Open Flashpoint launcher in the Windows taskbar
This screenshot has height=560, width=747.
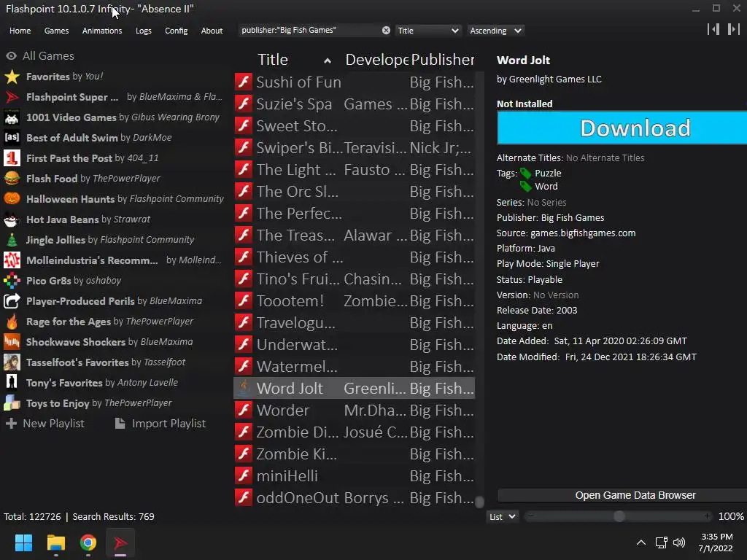[x=120, y=542]
